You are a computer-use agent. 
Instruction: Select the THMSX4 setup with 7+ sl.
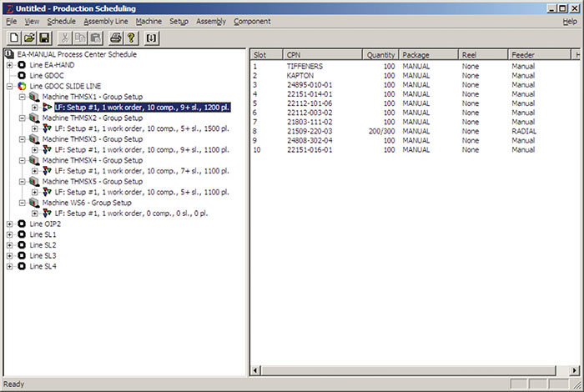[142, 171]
